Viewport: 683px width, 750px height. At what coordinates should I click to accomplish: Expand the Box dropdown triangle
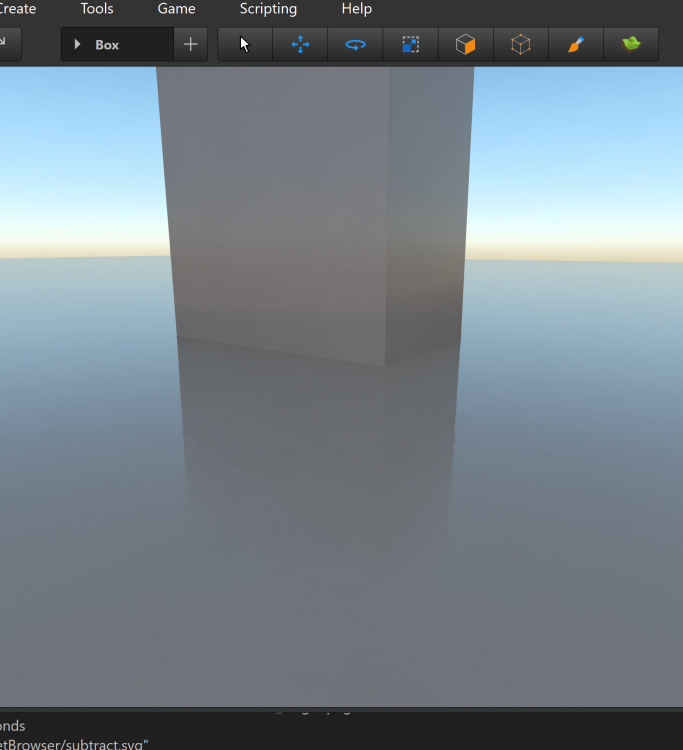77,44
